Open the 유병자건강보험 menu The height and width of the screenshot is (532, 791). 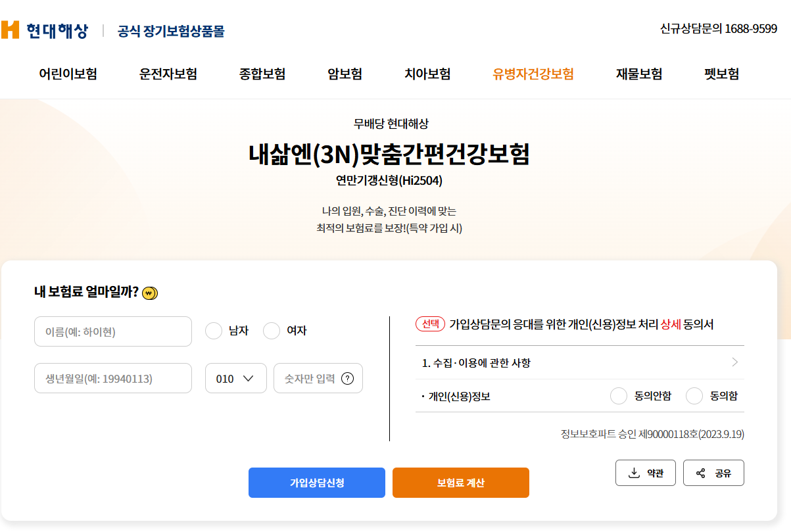(533, 74)
